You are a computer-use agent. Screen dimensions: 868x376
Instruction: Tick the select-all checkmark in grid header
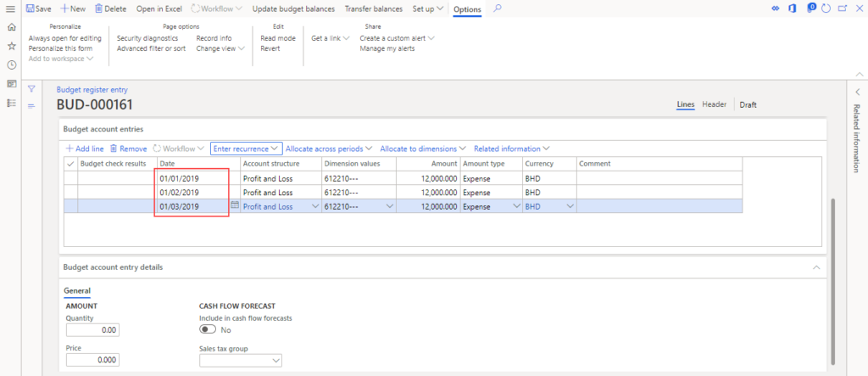click(70, 164)
